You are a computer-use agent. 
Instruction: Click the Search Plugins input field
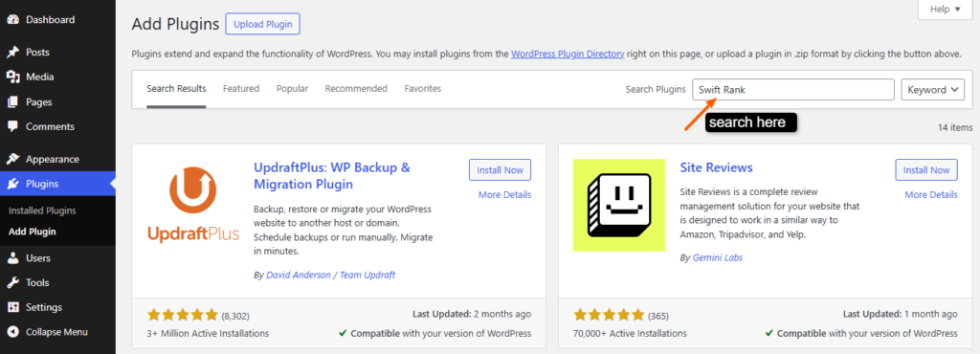793,90
